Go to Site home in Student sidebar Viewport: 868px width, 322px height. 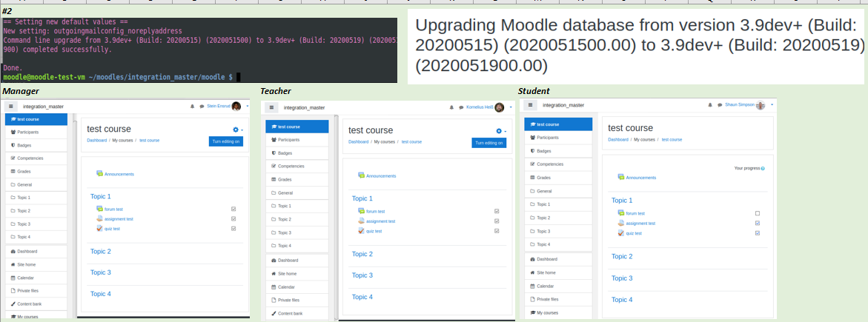coord(558,272)
